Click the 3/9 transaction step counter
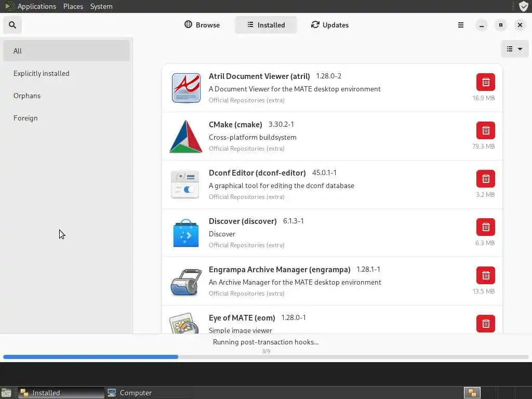The height and width of the screenshot is (399, 532). point(266,351)
